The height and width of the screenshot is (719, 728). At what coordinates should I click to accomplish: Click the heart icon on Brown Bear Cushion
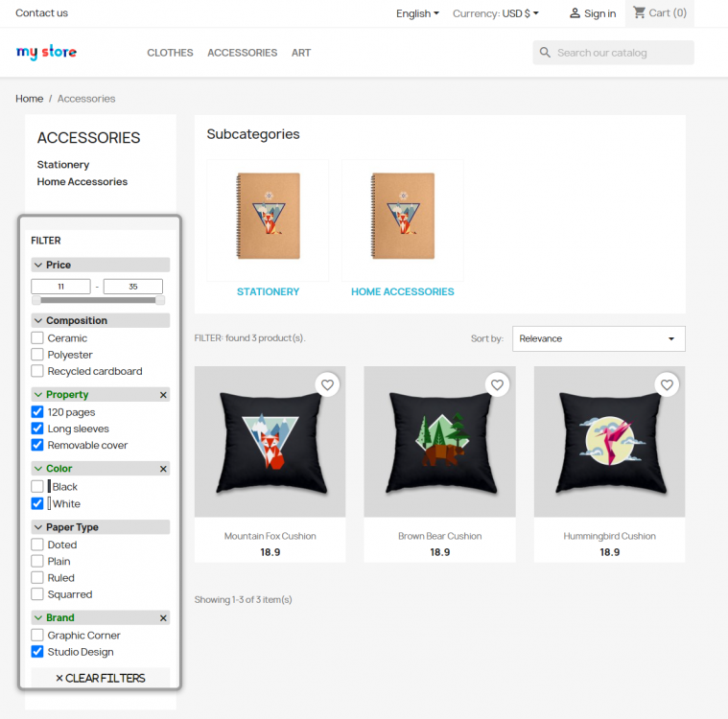pos(497,384)
